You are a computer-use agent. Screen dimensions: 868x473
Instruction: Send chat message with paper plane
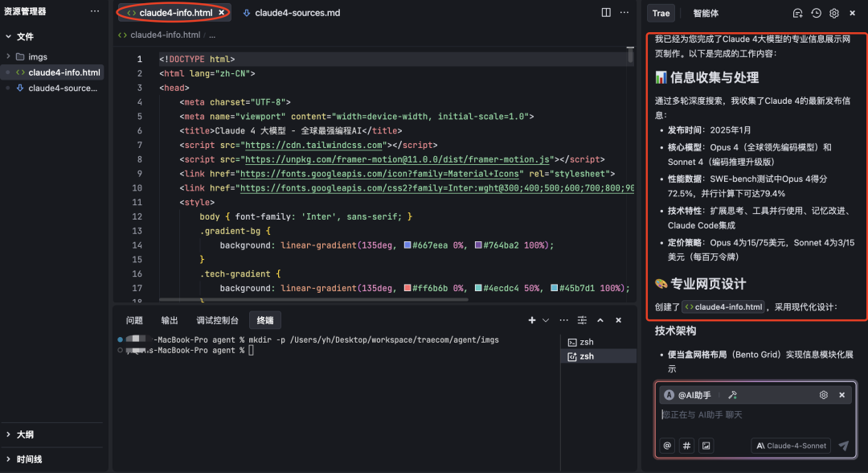[844, 446]
